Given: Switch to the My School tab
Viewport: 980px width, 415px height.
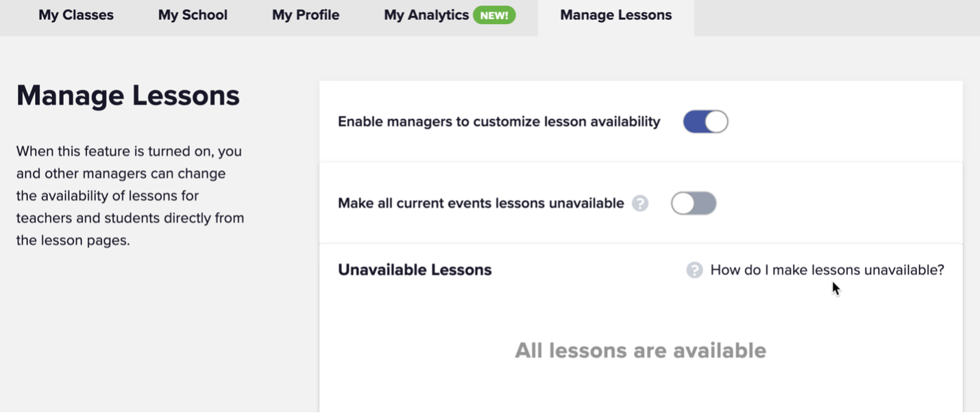Looking at the screenshot, I should click(193, 15).
